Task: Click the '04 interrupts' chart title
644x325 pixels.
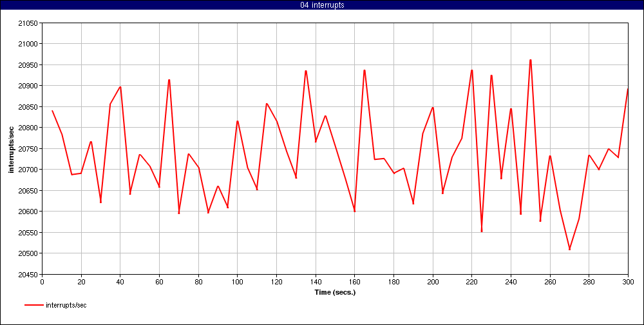Action: 322,5
